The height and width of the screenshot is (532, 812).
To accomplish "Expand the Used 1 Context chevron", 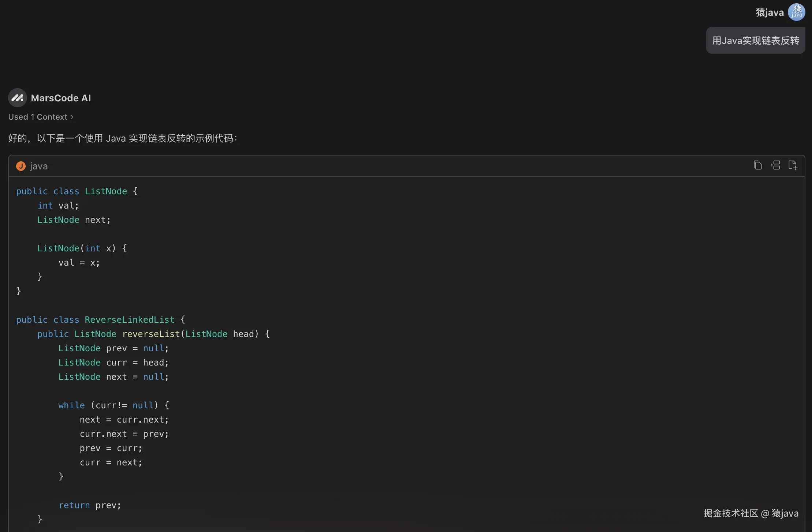I will [72, 117].
